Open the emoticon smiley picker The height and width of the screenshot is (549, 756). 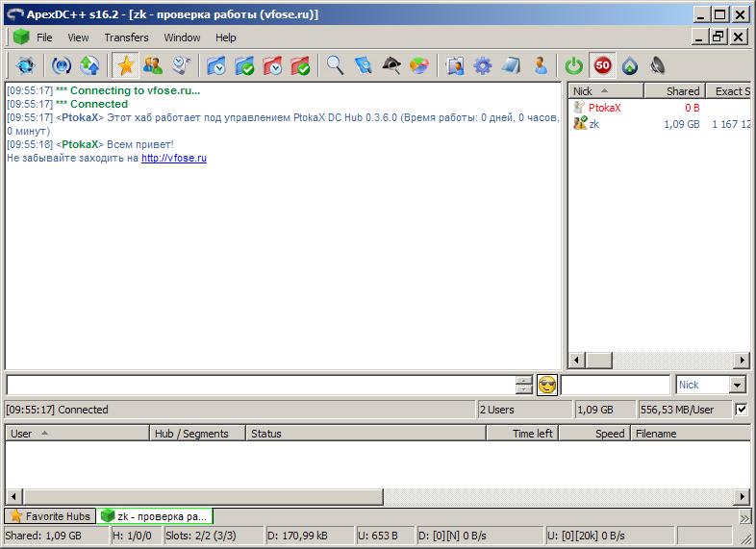coord(547,385)
